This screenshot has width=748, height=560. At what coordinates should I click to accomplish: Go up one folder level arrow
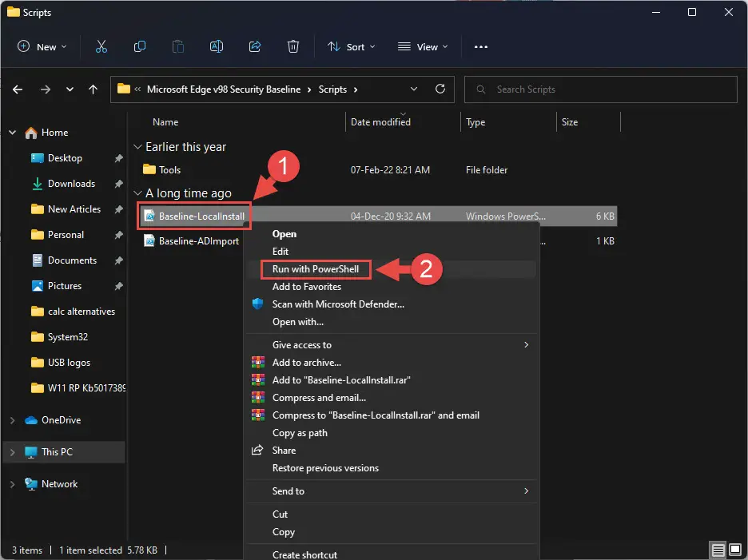(93, 89)
